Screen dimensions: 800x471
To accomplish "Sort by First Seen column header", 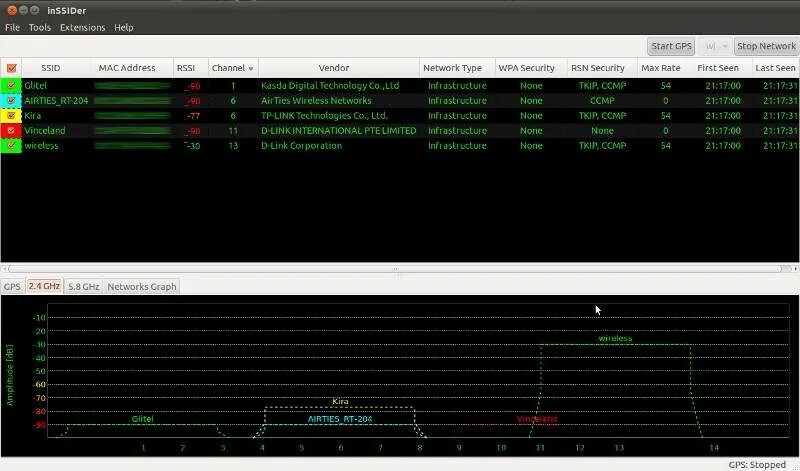I will pyautogui.click(x=717, y=68).
